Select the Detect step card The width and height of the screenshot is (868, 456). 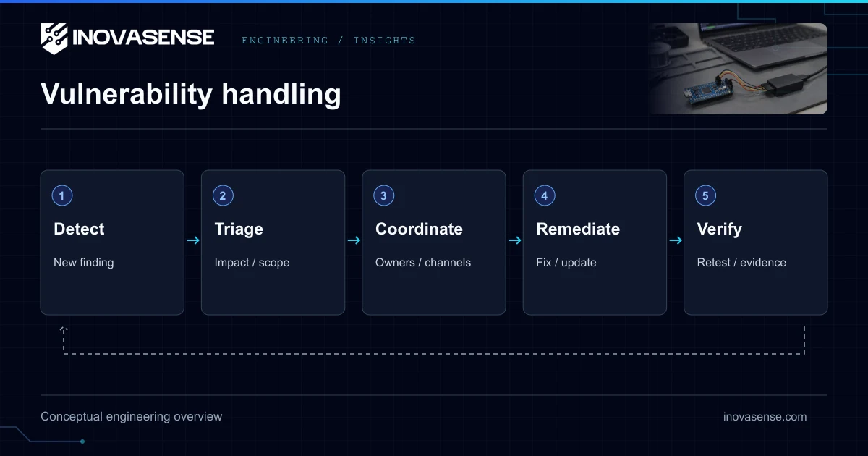click(x=112, y=242)
